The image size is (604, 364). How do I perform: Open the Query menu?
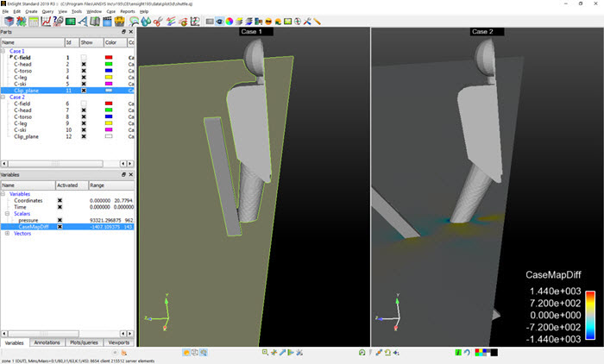click(x=47, y=11)
